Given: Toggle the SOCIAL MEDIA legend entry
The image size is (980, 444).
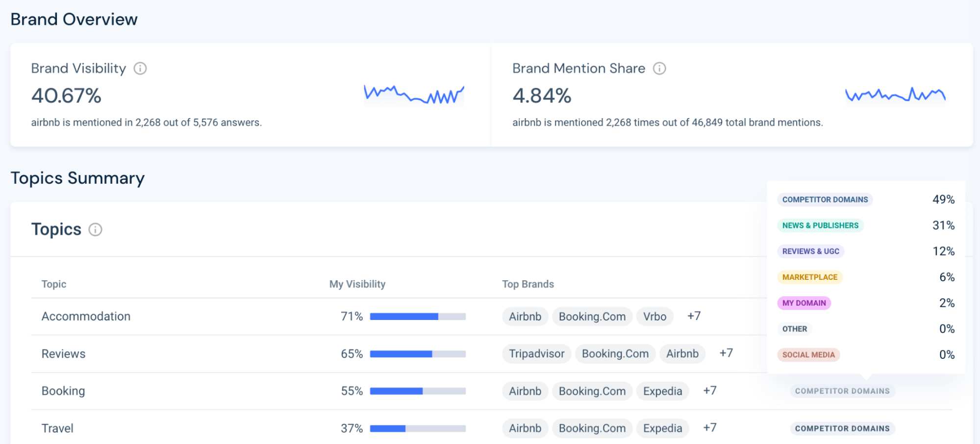Looking at the screenshot, I should coord(808,354).
